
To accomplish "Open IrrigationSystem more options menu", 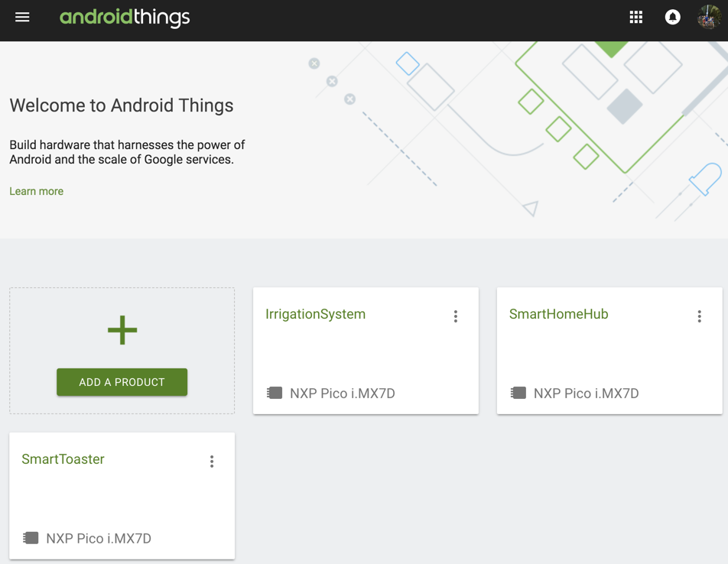I will click(x=456, y=316).
